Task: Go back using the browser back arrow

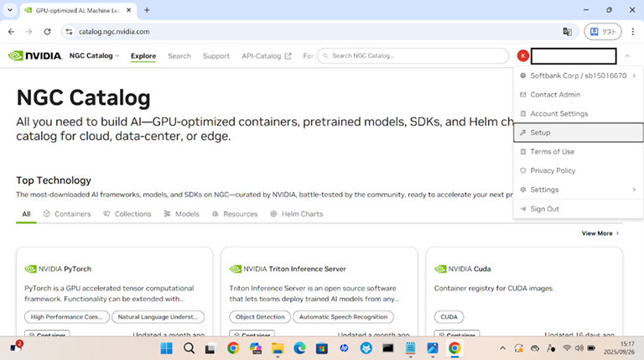Action: [11, 32]
